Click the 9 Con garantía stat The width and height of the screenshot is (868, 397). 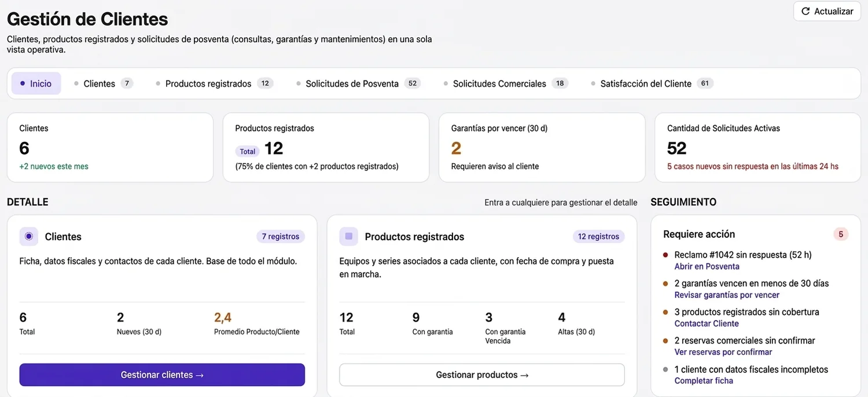pyautogui.click(x=432, y=324)
